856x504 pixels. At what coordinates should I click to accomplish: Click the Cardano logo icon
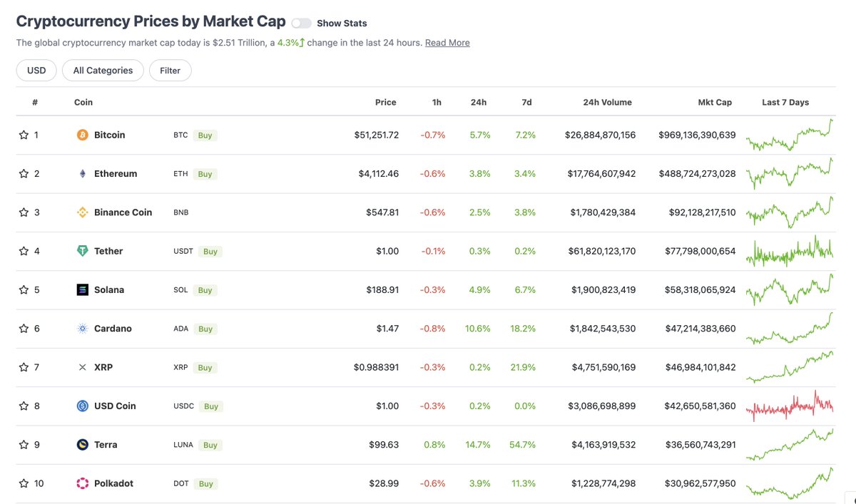tap(82, 329)
